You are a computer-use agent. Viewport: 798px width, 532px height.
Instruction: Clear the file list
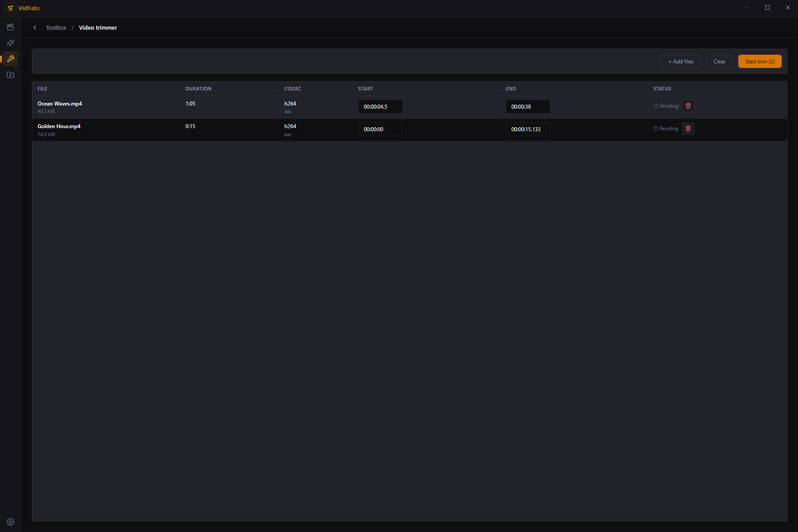pyautogui.click(x=719, y=62)
